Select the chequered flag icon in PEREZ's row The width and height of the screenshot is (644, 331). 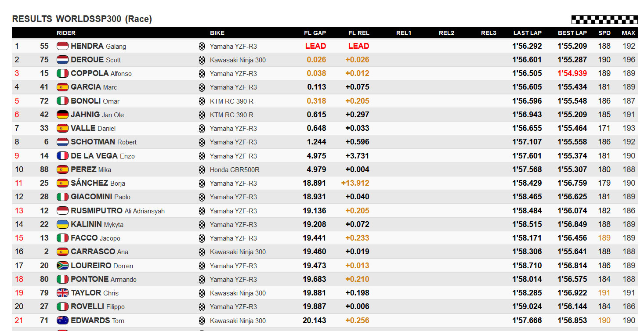click(202, 169)
